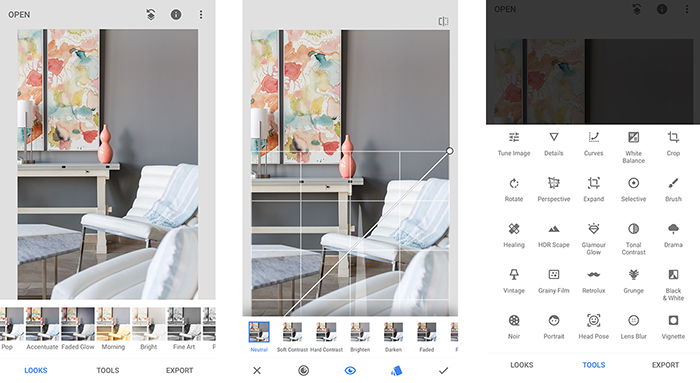Open the edit stack layers icon
The height and width of the screenshot is (383, 700).
[151, 15]
